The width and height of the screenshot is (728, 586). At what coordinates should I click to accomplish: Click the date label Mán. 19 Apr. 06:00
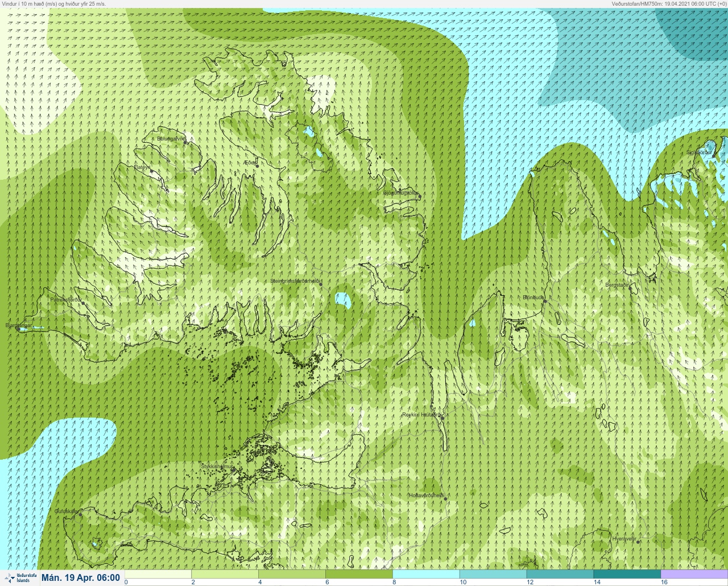point(81,578)
